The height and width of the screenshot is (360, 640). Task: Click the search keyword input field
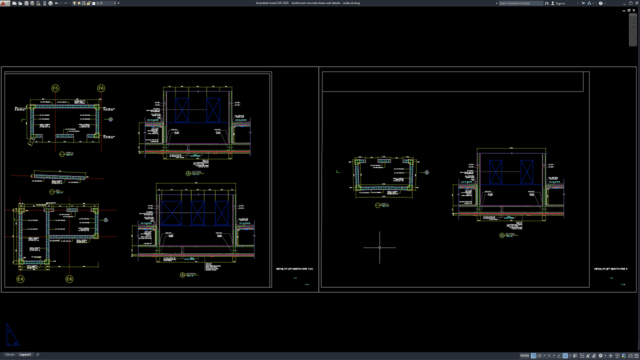point(521,3)
